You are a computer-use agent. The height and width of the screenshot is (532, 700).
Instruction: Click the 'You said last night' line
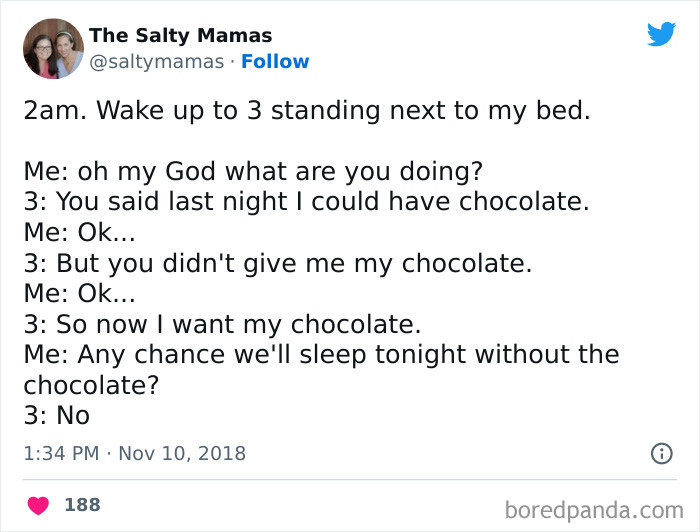(305, 202)
